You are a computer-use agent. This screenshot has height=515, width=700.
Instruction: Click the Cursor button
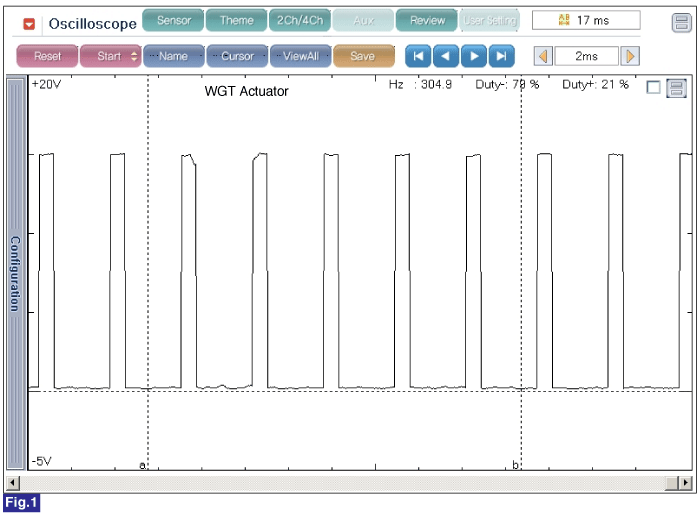coord(237,56)
